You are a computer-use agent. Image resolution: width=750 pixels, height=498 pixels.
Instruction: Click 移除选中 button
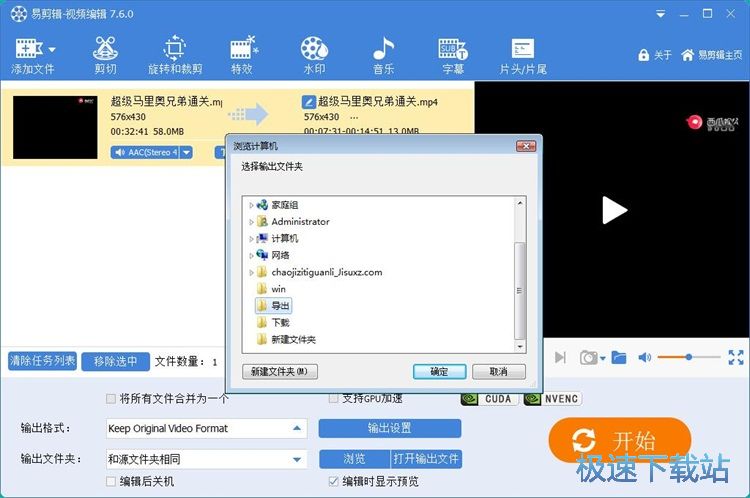tap(115, 362)
